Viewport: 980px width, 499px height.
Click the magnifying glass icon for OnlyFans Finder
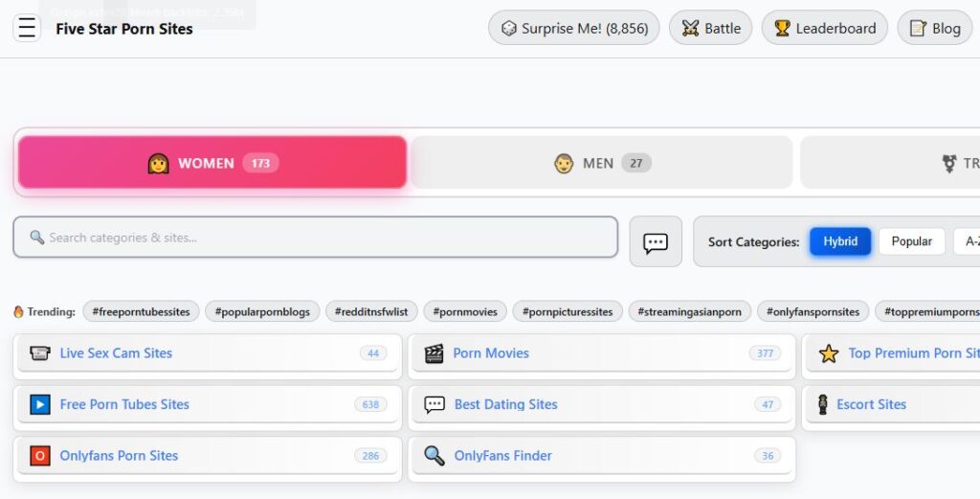click(434, 455)
